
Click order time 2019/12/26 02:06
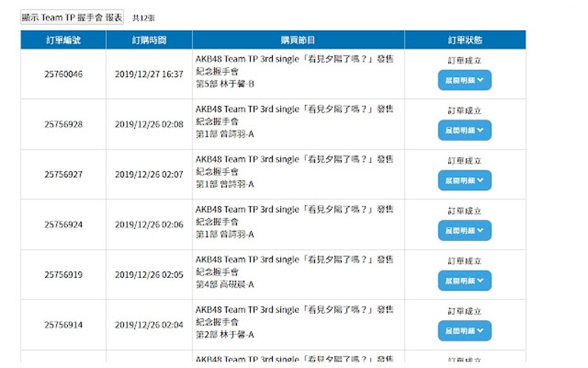coord(149,224)
